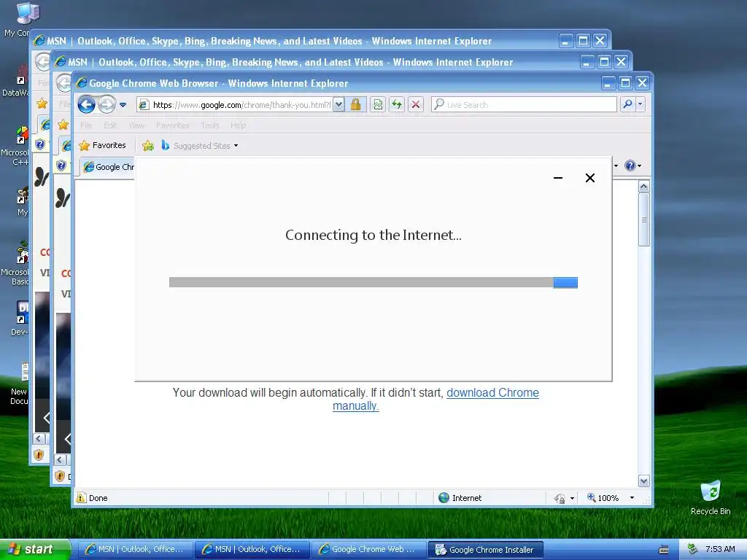This screenshot has height=560, width=747.
Task: Click the Forward arrow in front IE window
Action: coord(107,104)
